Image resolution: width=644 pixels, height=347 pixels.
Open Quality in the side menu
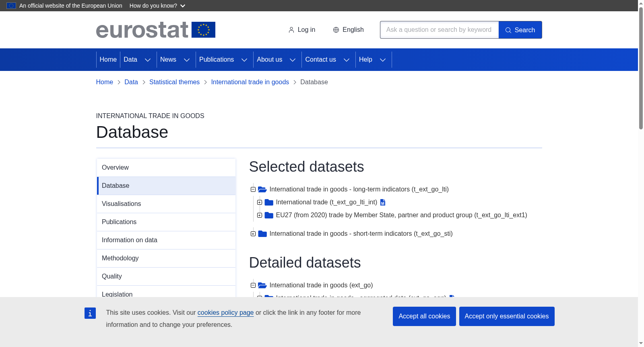pos(166,276)
